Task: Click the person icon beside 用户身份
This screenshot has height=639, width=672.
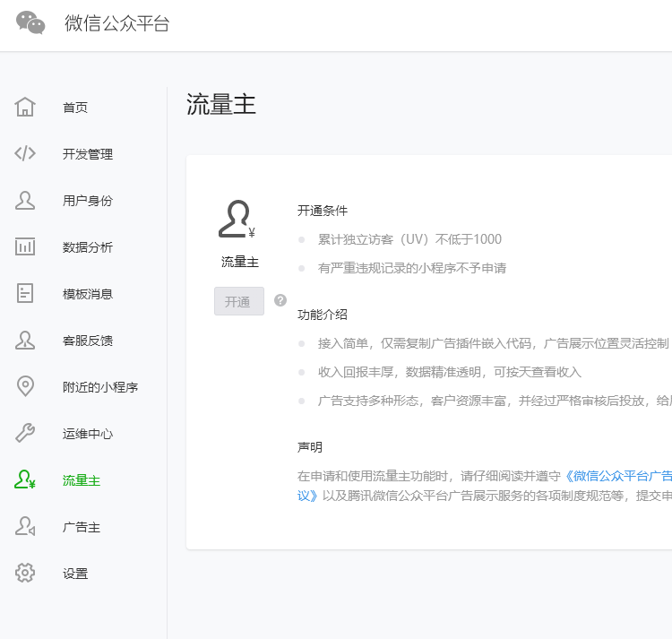Action: tap(25, 200)
